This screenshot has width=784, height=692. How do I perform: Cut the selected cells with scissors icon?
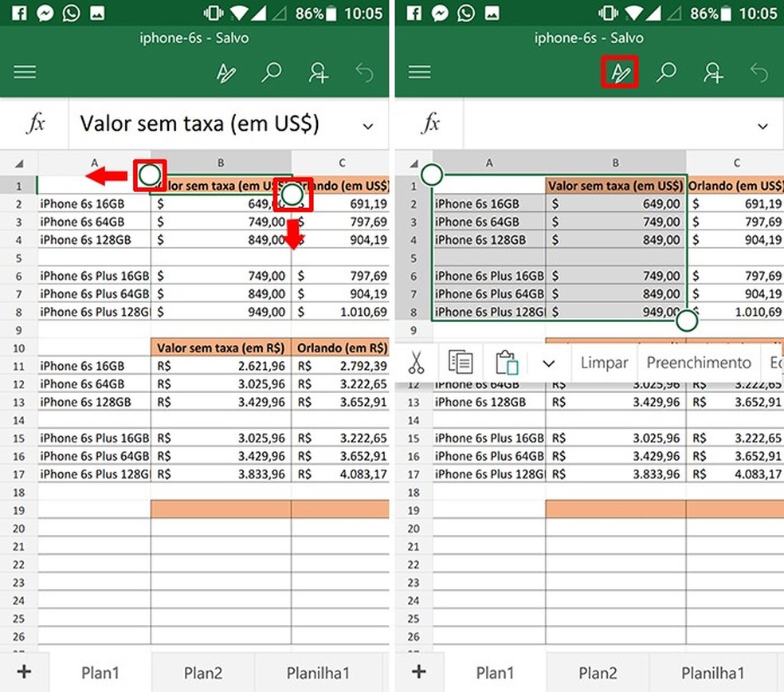[417, 363]
